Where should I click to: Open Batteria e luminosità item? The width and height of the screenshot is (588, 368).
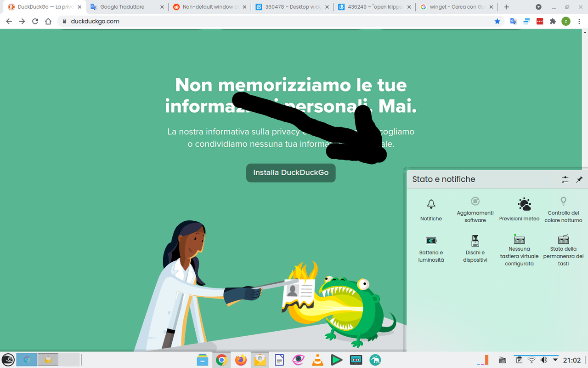431,249
